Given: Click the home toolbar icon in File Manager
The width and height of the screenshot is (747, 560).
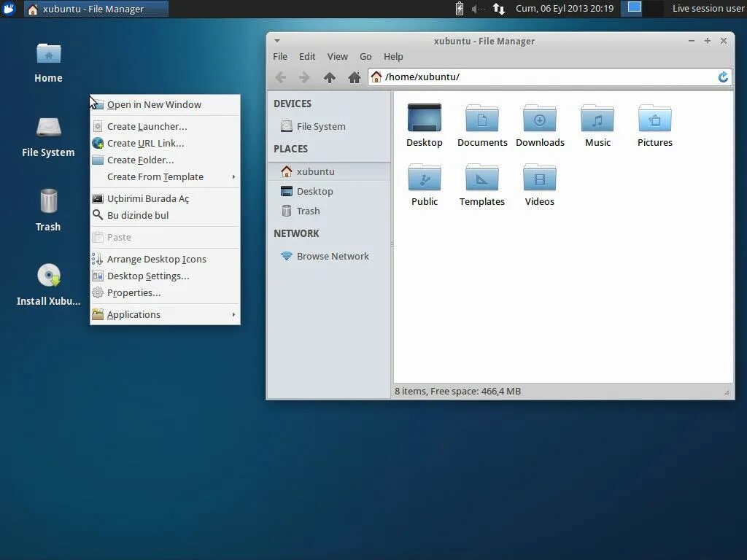Looking at the screenshot, I should (354, 77).
